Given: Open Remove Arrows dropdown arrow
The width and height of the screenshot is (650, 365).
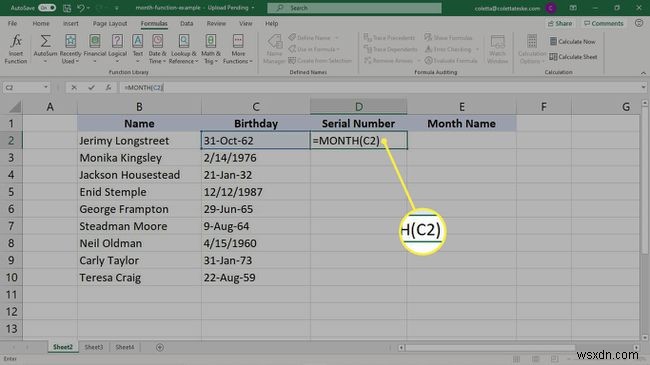Looking at the screenshot, I should (x=418, y=61).
